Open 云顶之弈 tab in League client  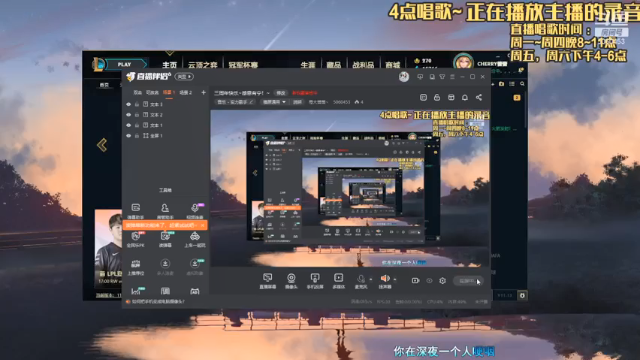[202, 64]
